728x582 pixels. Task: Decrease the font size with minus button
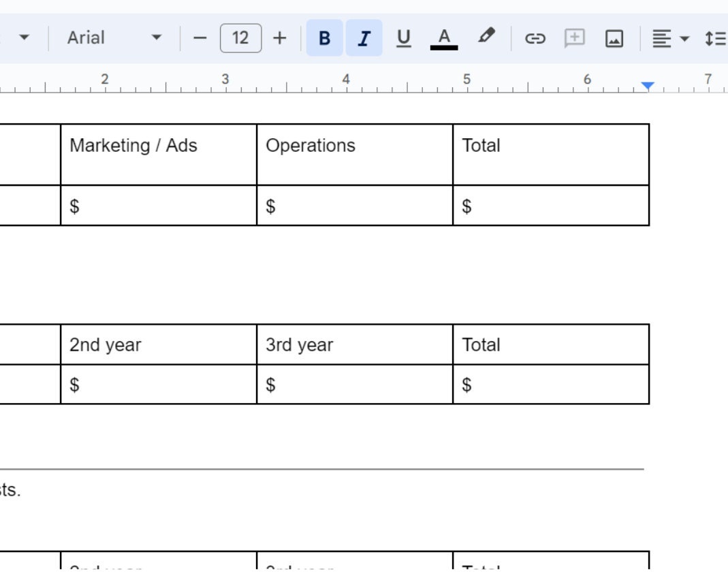(x=200, y=38)
